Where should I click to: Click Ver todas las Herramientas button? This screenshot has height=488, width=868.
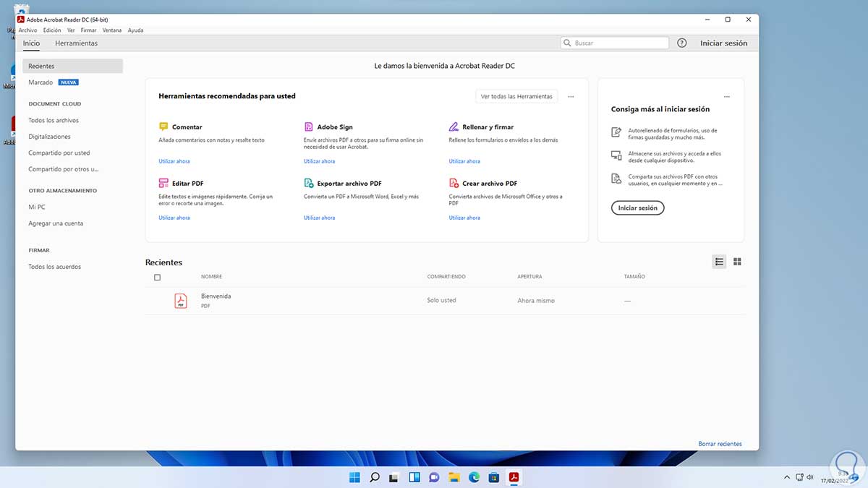516,96
